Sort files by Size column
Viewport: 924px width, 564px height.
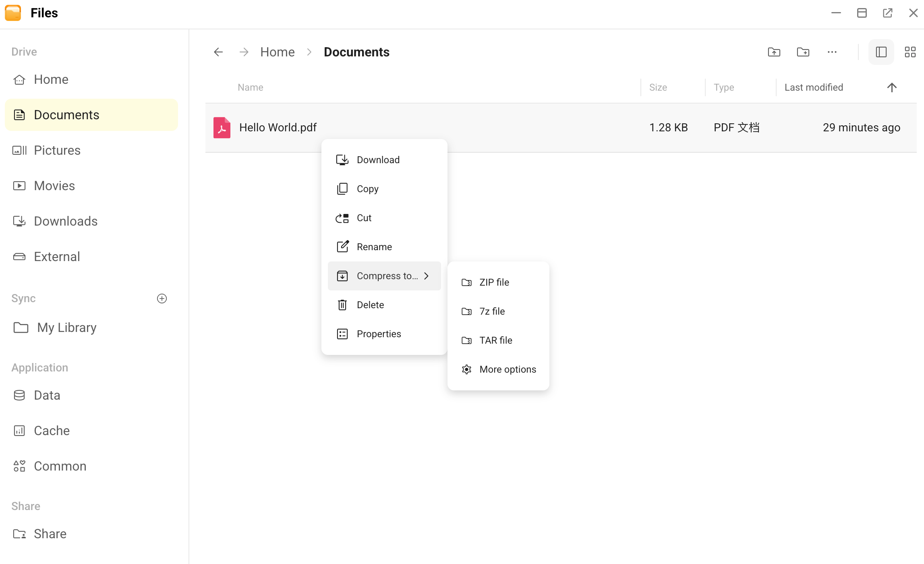pyautogui.click(x=658, y=87)
